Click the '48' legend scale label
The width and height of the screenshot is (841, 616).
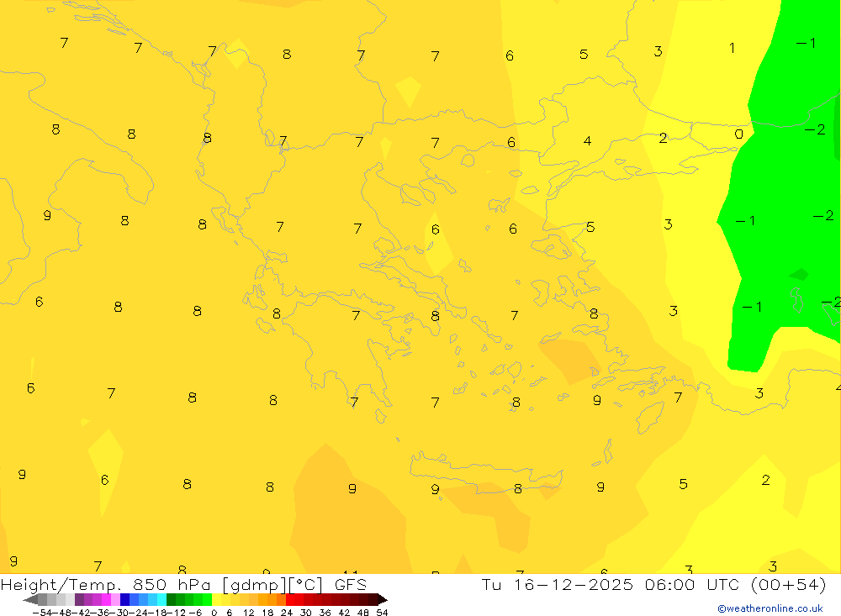[x=363, y=613]
